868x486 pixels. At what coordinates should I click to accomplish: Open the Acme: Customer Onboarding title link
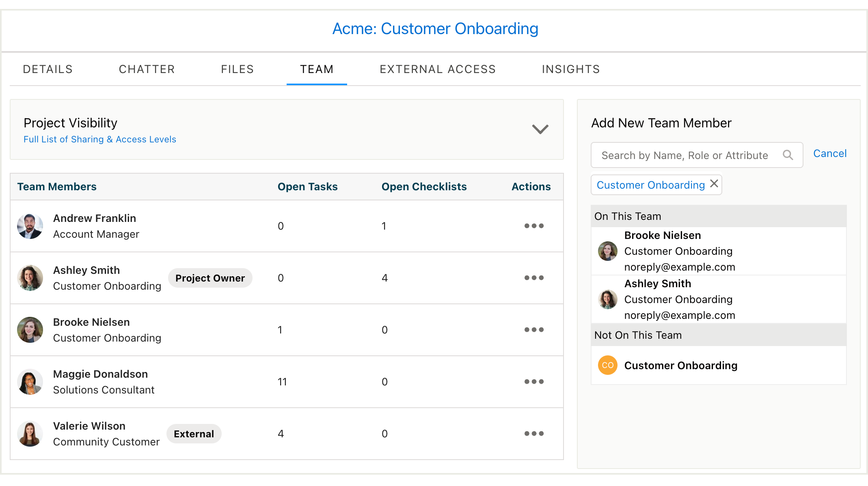point(435,28)
